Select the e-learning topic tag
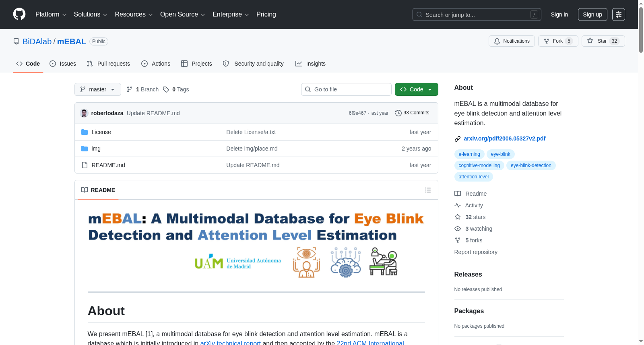This screenshot has width=644, height=345. pos(469,154)
